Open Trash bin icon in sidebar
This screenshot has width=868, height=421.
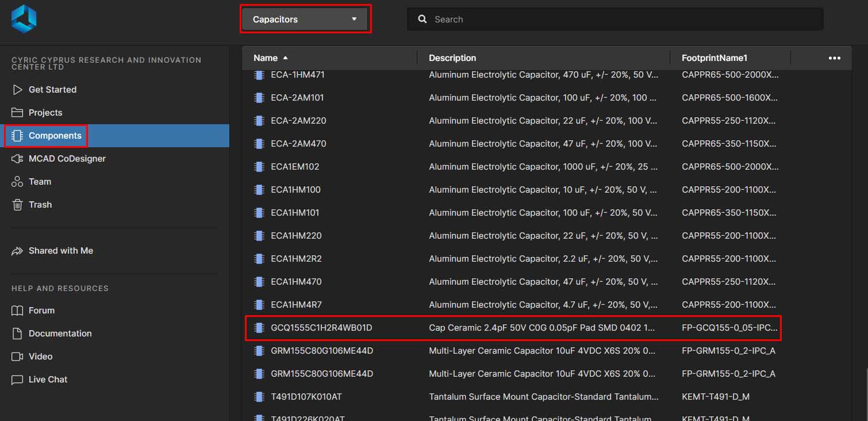click(x=17, y=205)
